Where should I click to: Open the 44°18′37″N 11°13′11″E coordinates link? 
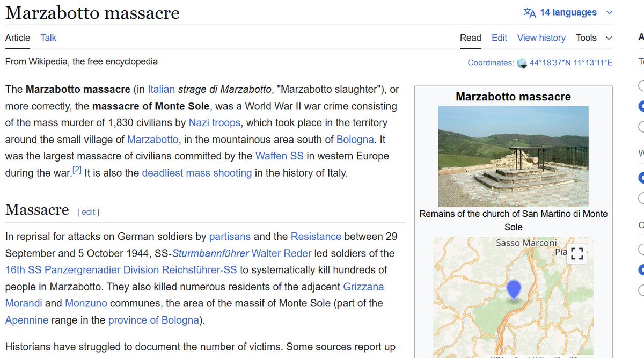[571, 63]
